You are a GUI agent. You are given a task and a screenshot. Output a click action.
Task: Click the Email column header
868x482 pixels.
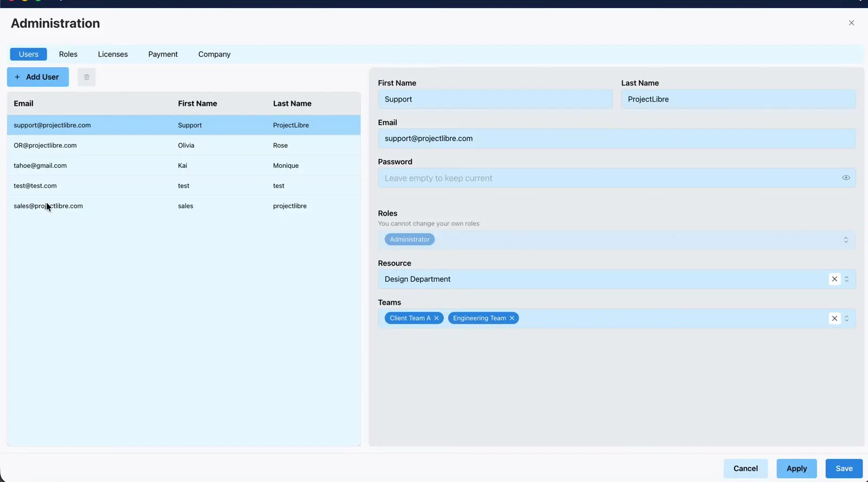coord(23,104)
